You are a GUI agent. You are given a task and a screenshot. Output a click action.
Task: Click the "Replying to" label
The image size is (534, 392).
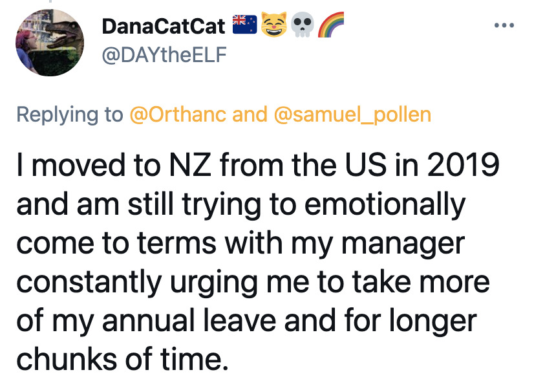tap(69, 114)
